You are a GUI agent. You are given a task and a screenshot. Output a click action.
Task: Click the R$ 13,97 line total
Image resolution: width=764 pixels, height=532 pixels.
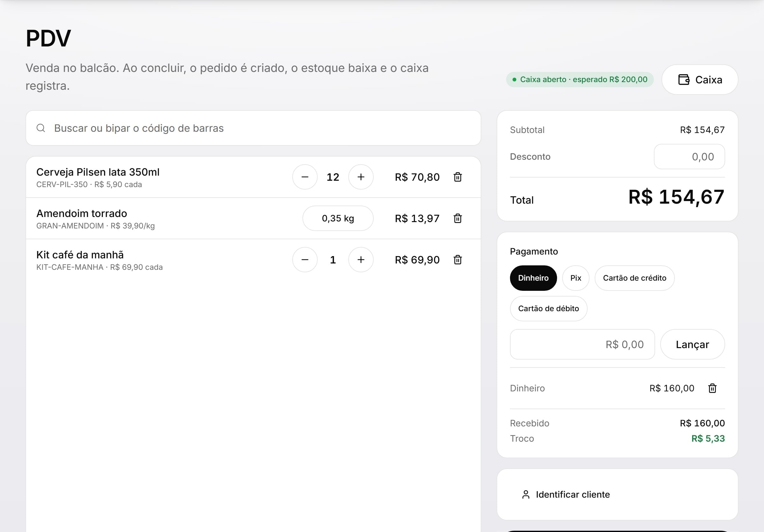pos(417,218)
